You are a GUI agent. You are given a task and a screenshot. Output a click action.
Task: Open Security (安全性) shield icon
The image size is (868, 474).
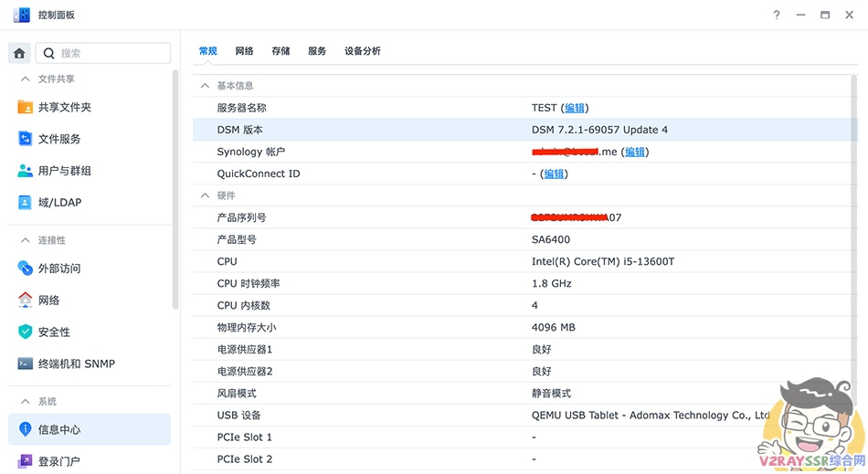tap(25, 332)
